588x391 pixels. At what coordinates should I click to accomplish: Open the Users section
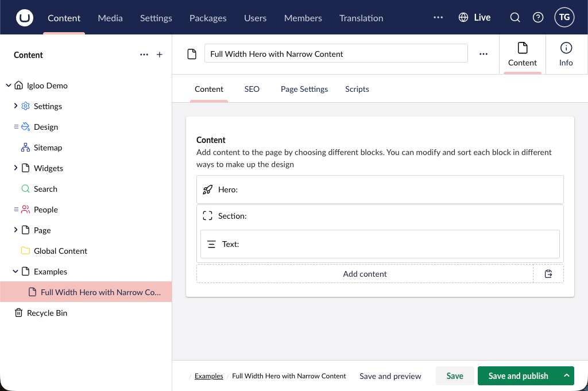point(255,18)
